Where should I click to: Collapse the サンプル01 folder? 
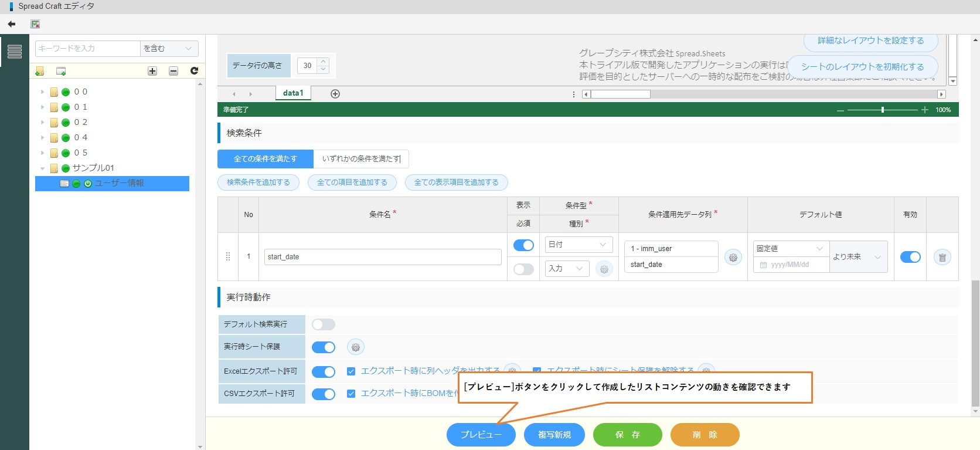42,168
